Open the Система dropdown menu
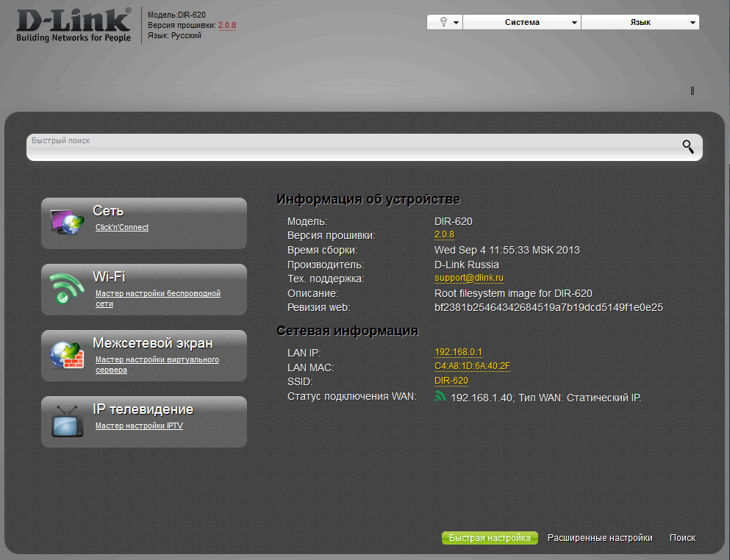The image size is (730, 560). 522,22
